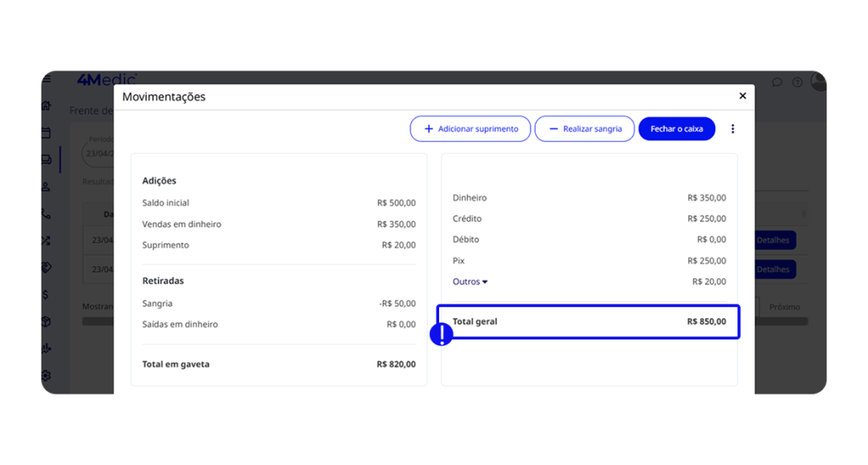Expand the Outros dropdown

470,282
